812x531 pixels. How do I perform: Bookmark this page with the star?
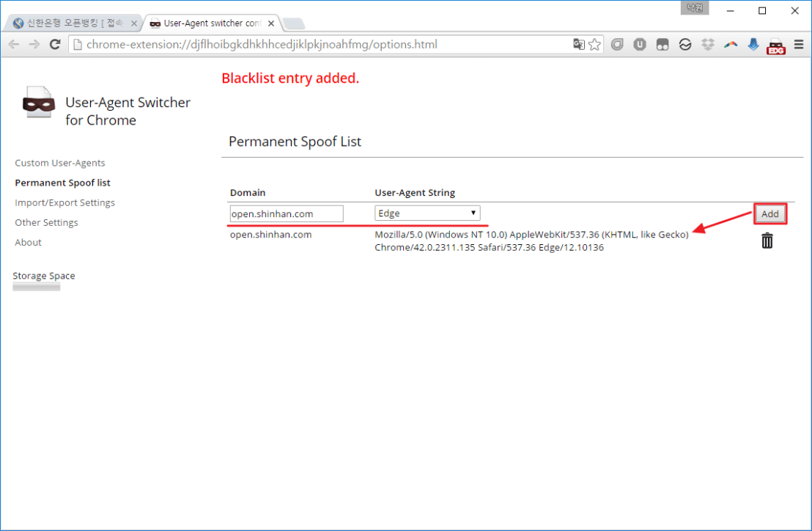point(594,45)
